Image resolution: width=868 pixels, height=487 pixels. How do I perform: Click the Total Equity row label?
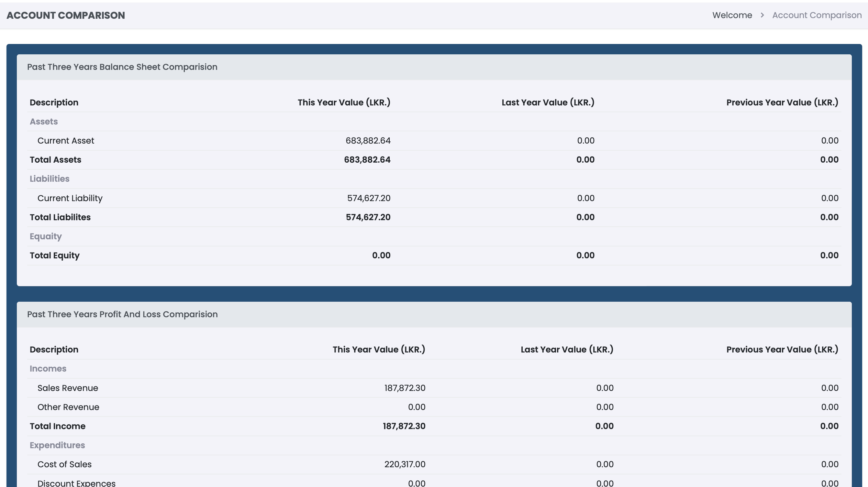pyautogui.click(x=55, y=255)
